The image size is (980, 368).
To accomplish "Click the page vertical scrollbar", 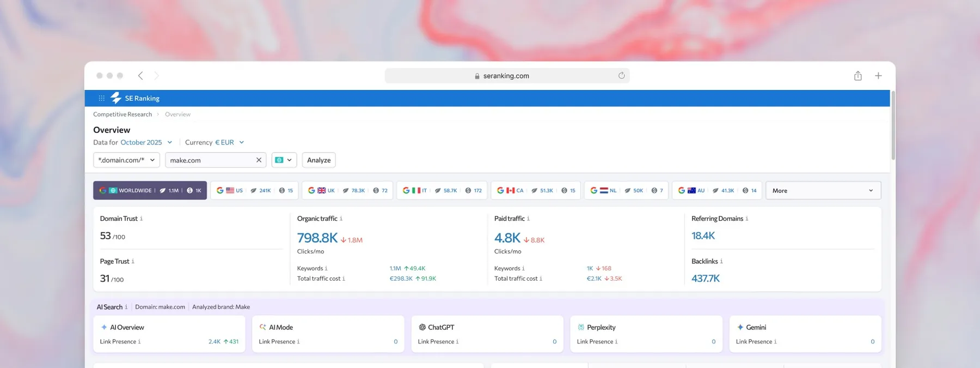I will [893, 125].
